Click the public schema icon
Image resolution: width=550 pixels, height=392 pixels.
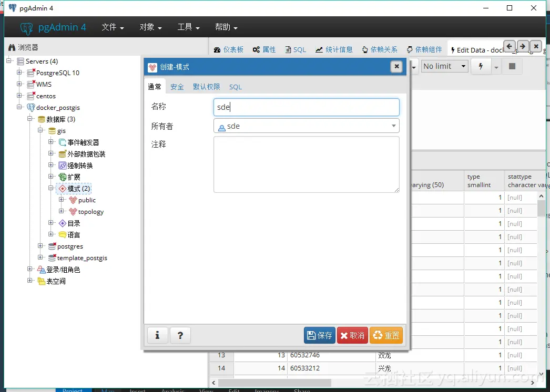(x=73, y=200)
